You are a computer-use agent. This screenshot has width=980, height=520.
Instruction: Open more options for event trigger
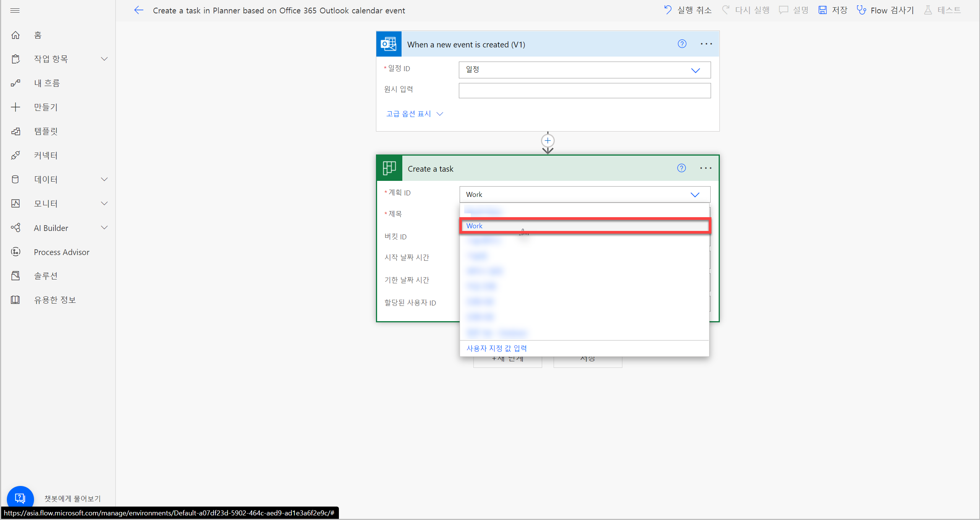pos(706,44)
